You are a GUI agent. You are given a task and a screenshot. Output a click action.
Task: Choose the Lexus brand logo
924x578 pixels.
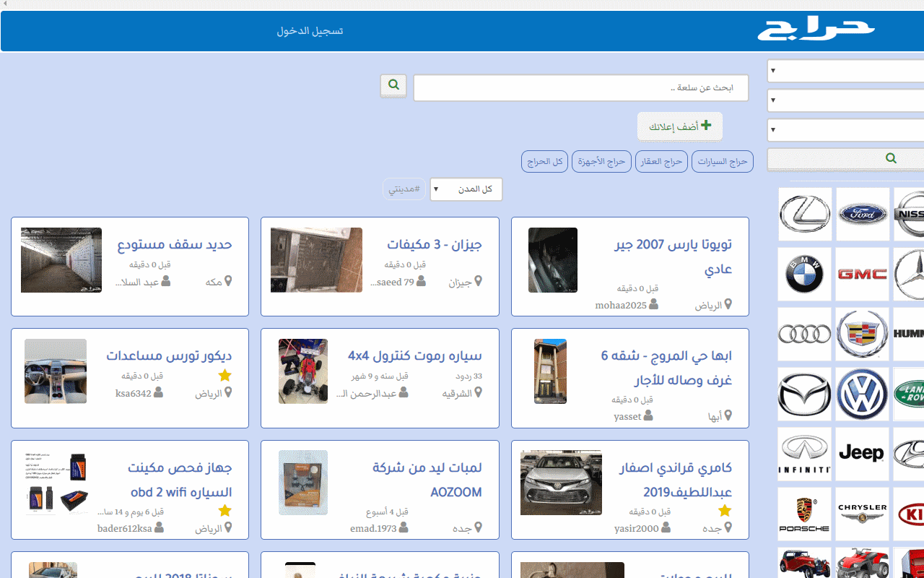pos(804,213)
